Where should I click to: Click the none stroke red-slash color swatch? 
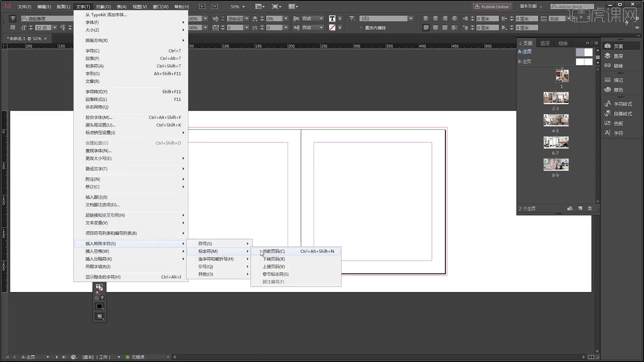tap(332, 28)
